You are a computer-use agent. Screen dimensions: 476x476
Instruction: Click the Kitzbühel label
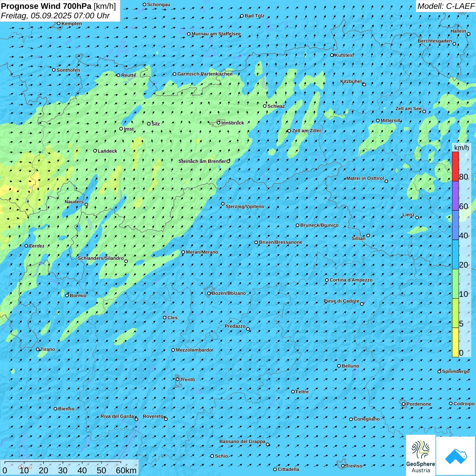click(351, 81)
